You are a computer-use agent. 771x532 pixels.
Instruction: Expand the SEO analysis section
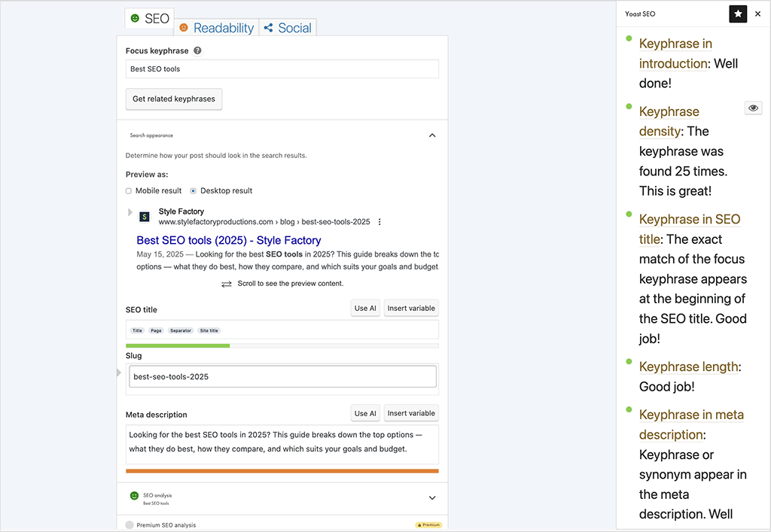pos(432,498)
